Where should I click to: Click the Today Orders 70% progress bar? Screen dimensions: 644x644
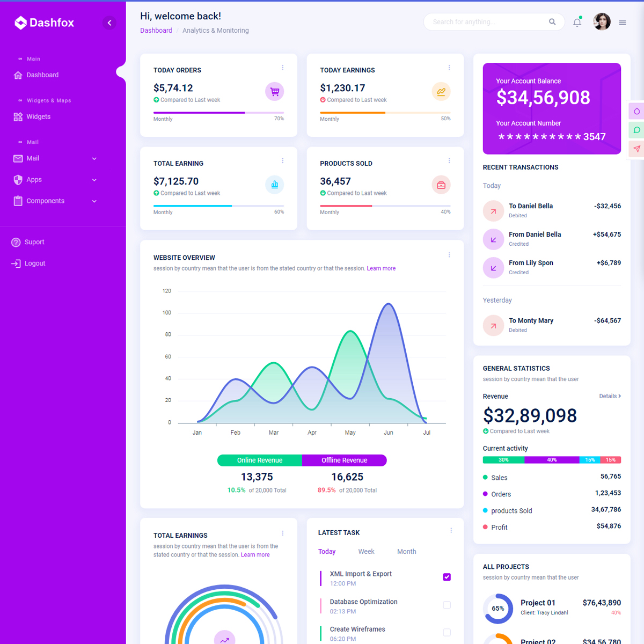[218, 113]
